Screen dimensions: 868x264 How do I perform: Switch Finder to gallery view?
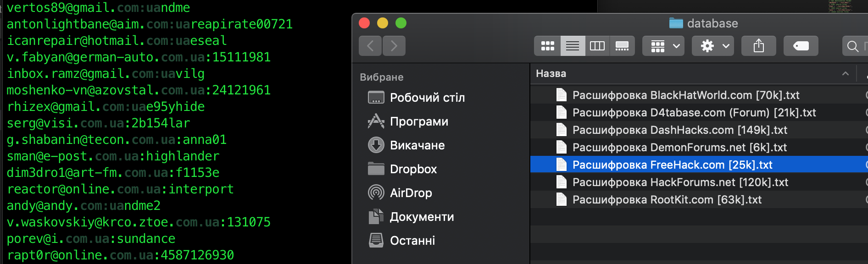[622, 46]
